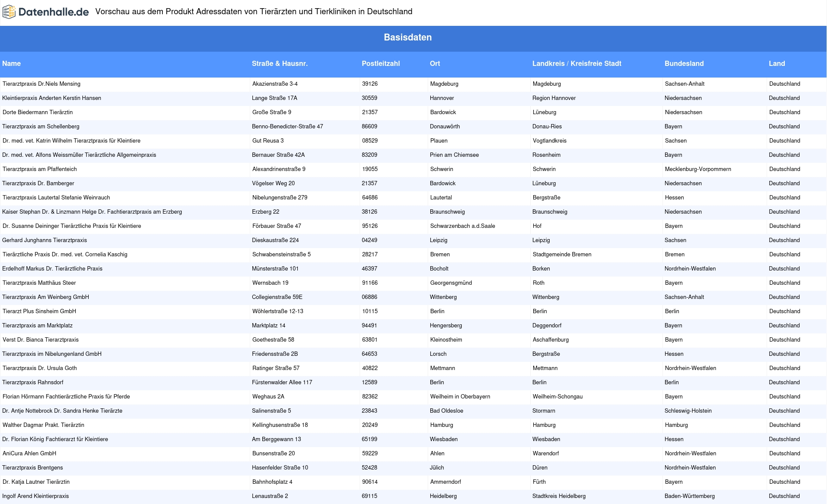Image resolution: width=827 pixels, height=504 pixels.
Task: Click the Basisdaten section title
Action: pos(408,37)
